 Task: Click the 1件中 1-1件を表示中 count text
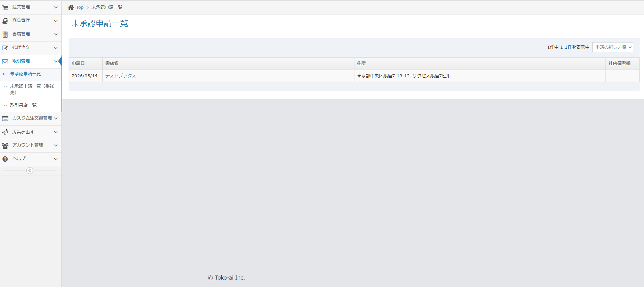pyautogui.click(x=568, y=47)
